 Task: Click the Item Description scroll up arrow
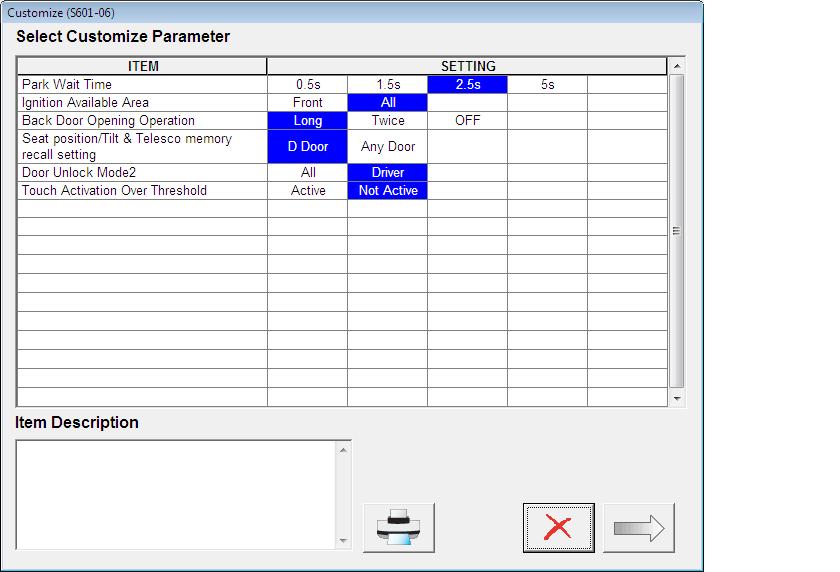tap(343, 450)
